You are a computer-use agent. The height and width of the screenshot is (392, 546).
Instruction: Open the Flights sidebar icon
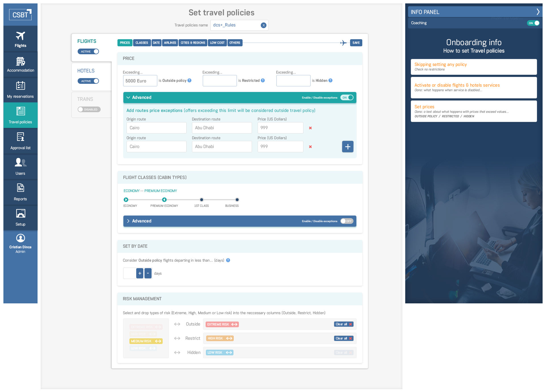coord(20,36)
